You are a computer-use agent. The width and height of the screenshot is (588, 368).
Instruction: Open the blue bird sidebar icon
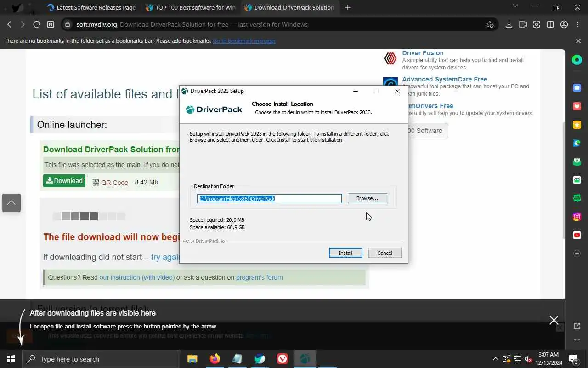click(577, 143)
